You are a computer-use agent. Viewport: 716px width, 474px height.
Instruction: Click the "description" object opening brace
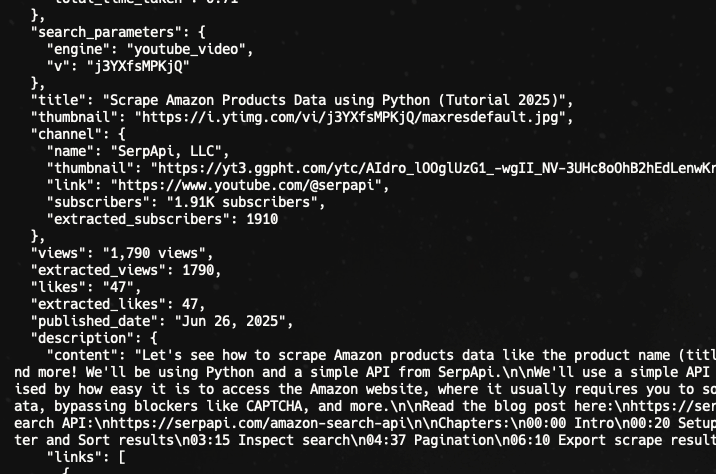(x=153, y=338)
